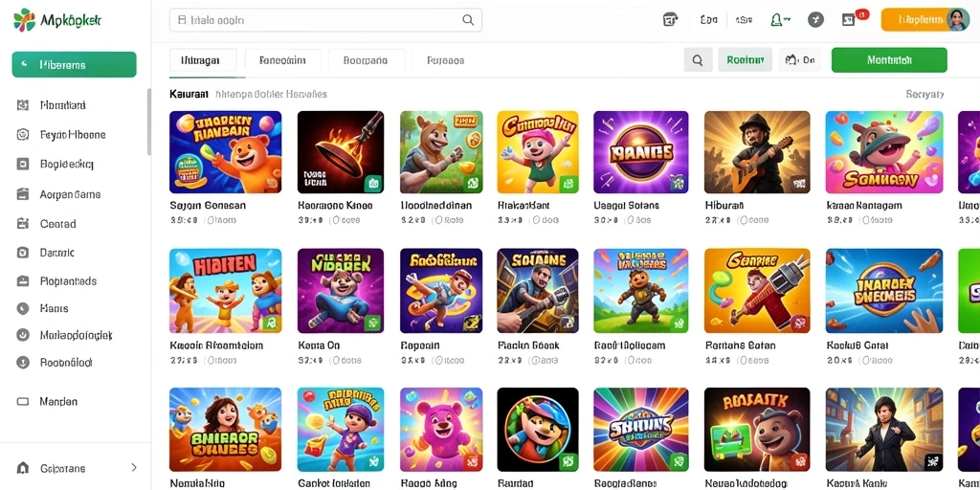Open the notification bell icon in header
Screen dimensions: 980x490
(x=777, y=20)
